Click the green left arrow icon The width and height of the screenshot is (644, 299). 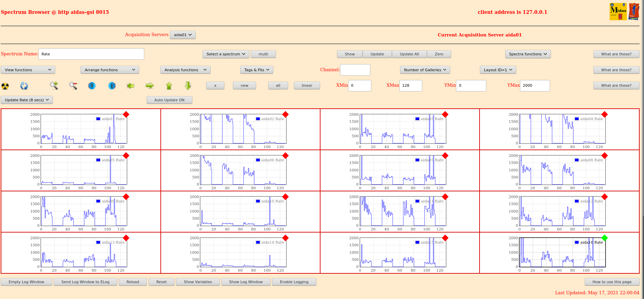point(130,86)
